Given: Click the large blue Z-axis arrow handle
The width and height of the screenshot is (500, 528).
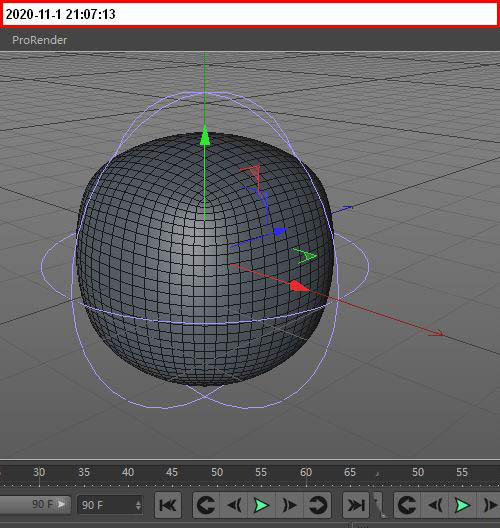Looking at the screenshot, I should point(280,231).
